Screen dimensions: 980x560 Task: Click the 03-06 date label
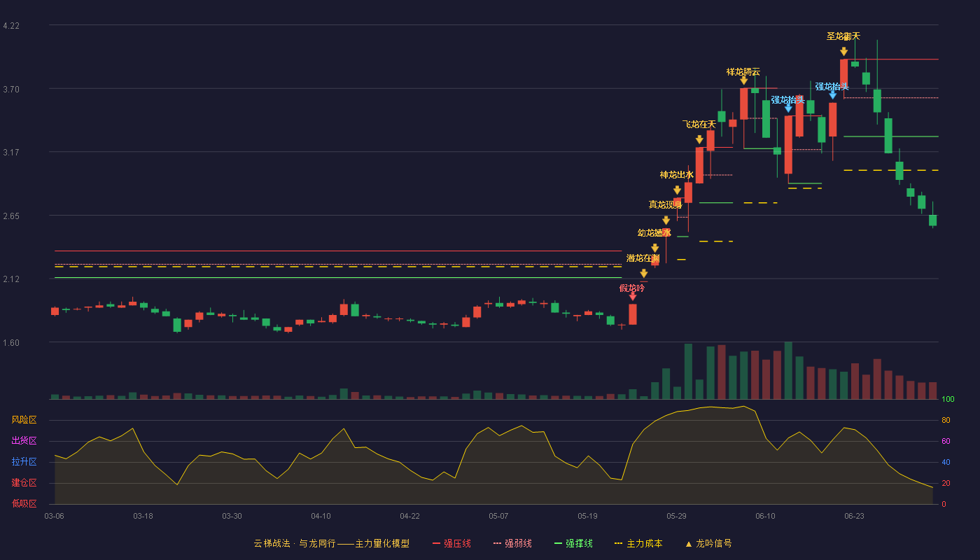(54, 516)
